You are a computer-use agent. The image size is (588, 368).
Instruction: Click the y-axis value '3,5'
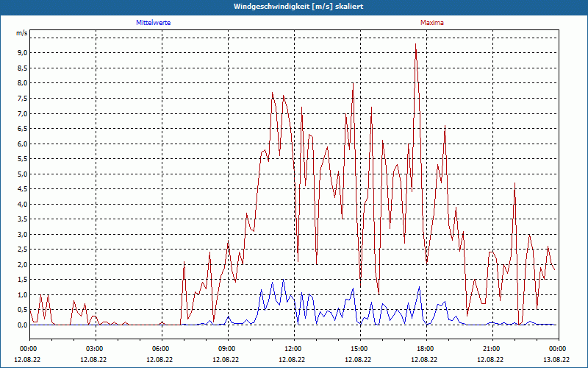[x=23, y=219]
